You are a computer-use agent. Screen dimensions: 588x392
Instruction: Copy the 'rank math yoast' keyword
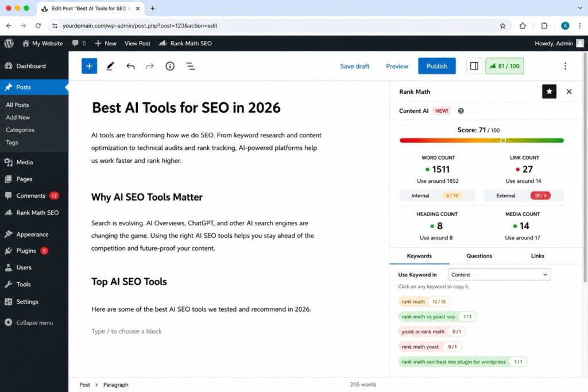430,347
